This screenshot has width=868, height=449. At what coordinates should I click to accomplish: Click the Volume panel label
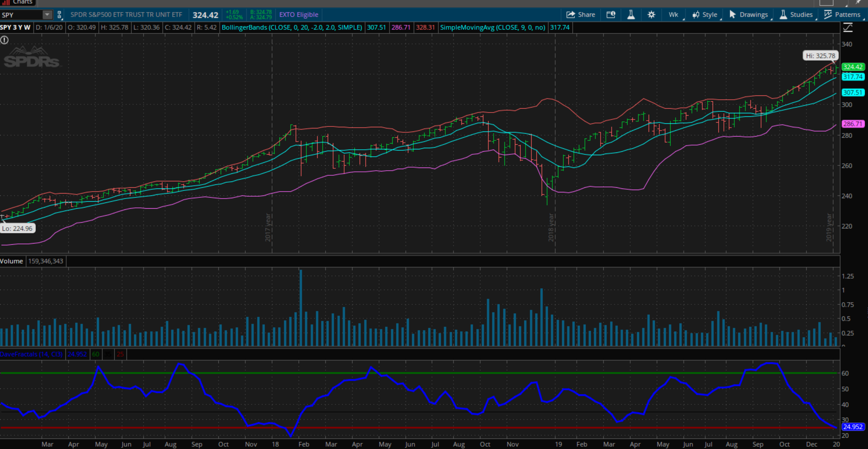11,261
